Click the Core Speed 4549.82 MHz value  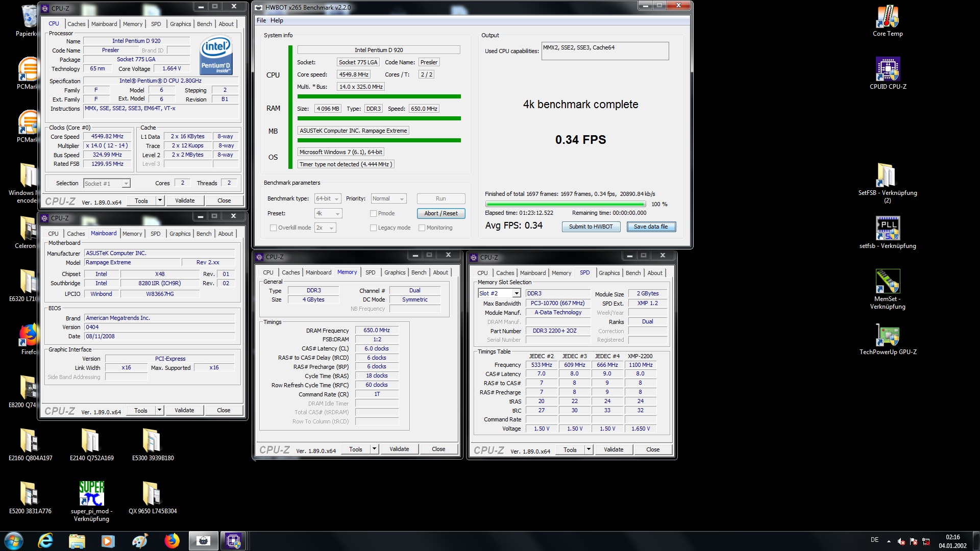coord(107,137)
